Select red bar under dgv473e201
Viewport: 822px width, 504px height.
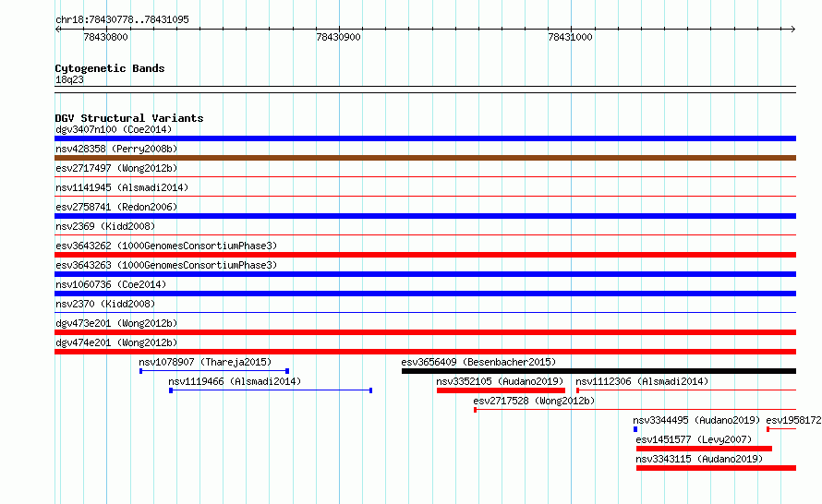[x=425, y=332]
